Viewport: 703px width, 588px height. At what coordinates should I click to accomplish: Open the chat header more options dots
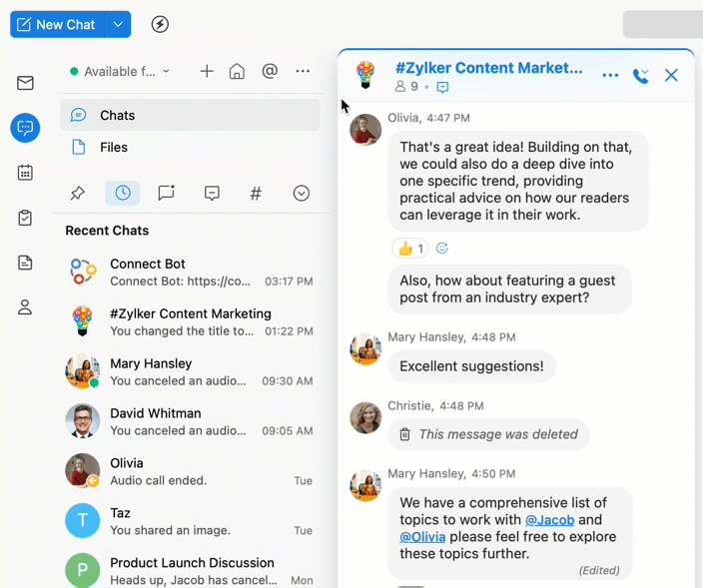pyautogui.click(x=610, y=75)
